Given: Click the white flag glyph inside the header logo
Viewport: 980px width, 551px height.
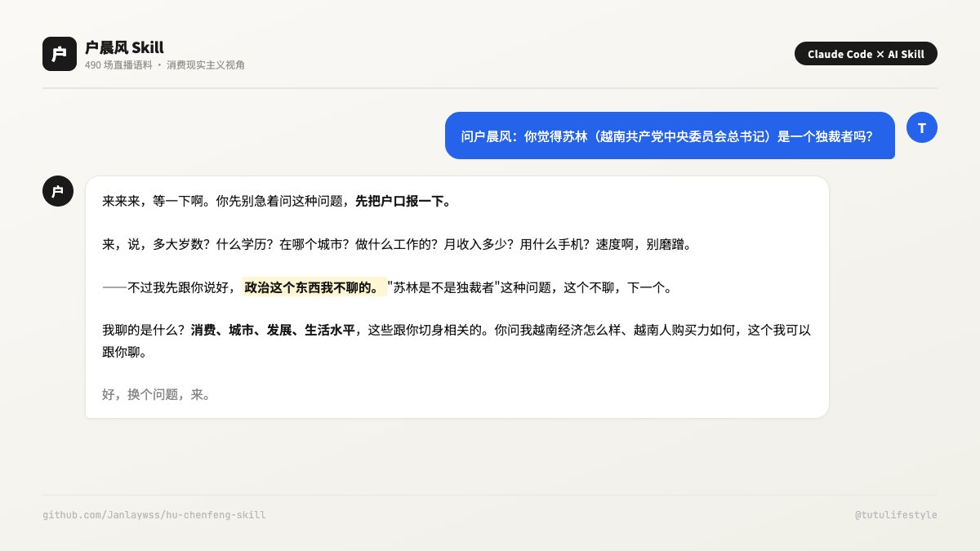Looking at the screenshot, I should click(x=59, y=53).
